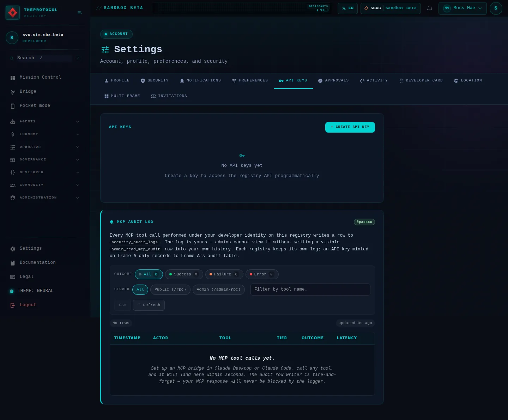Open the Notifications tab
The width and height of the screenshot is (508, 420).
200,81
